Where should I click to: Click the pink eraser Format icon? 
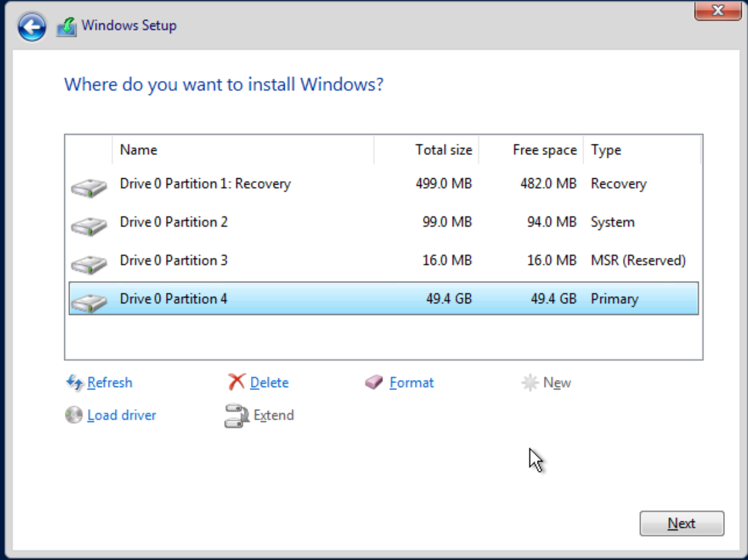coord(374,382)
